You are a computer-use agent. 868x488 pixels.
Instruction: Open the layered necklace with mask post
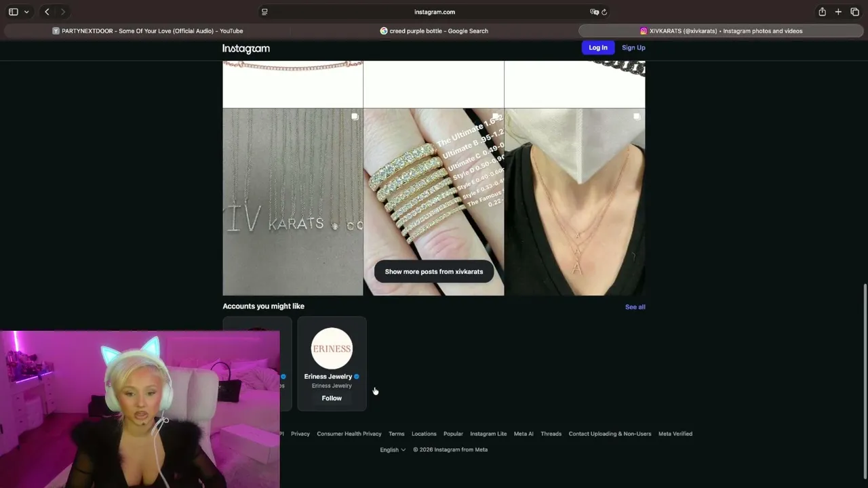click(x=575, y=202)
